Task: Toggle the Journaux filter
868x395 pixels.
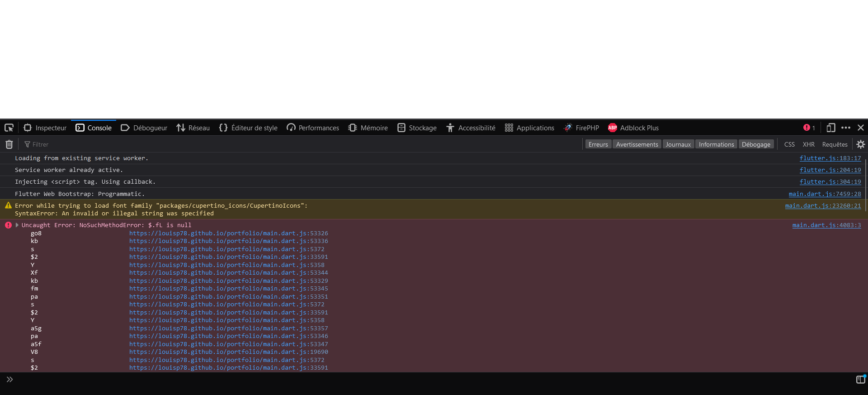Action: click(x=678, y=144)
